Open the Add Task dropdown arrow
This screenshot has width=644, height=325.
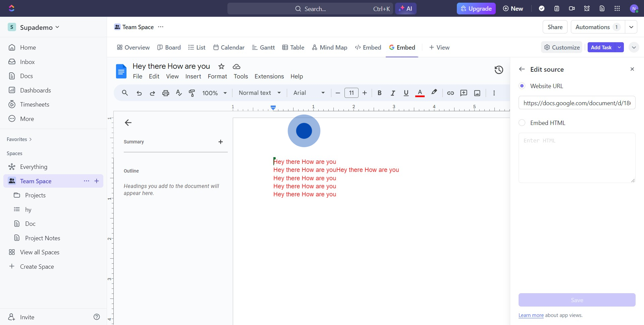point(619,47)
